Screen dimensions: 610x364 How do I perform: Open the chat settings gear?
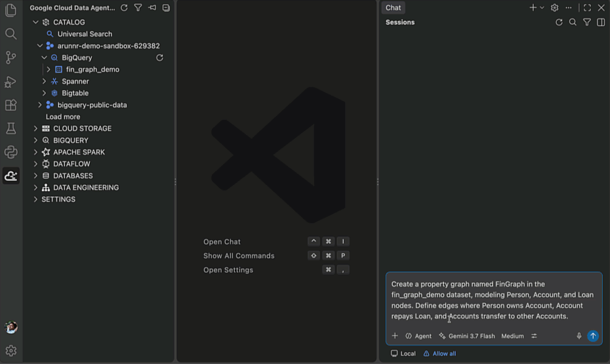click(x=555, y=8)
